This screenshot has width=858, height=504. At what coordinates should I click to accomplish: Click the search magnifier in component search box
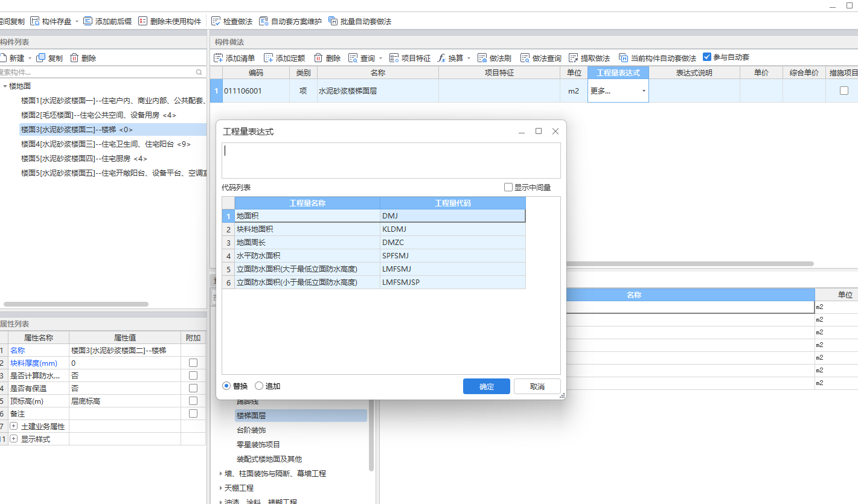pos(199,72)
